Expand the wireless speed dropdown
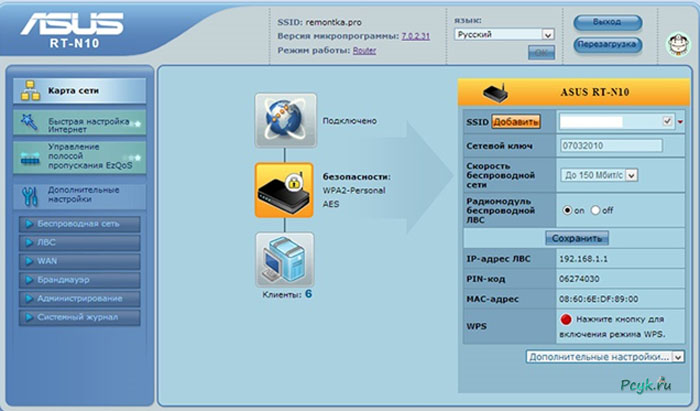 coord(599,175)
